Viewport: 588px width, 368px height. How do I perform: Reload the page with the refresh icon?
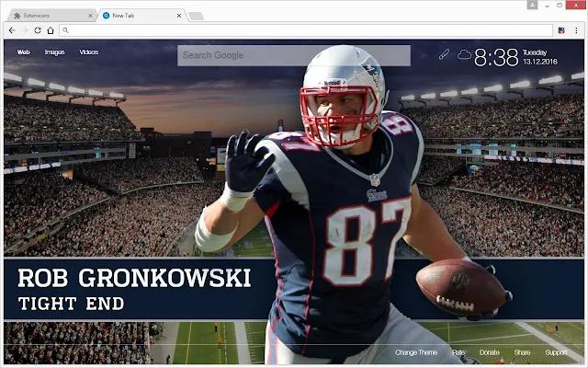pyautogui.click(x=38, y=30)
